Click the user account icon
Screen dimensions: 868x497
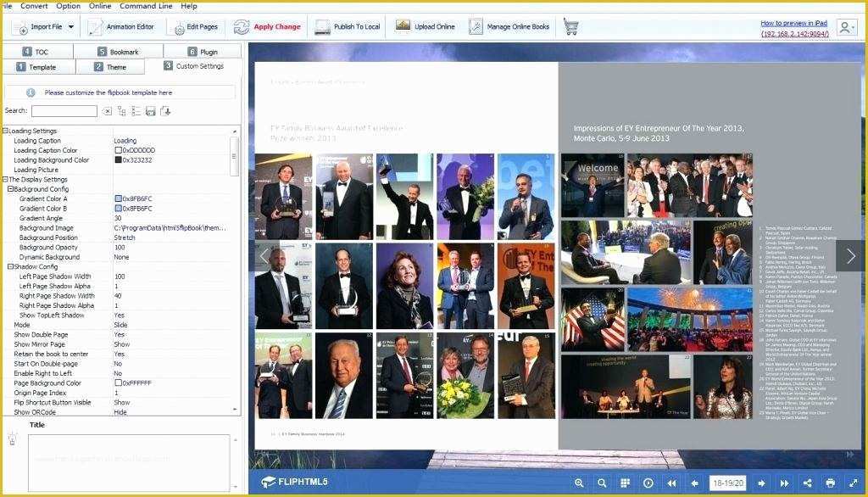pos(845,27)
